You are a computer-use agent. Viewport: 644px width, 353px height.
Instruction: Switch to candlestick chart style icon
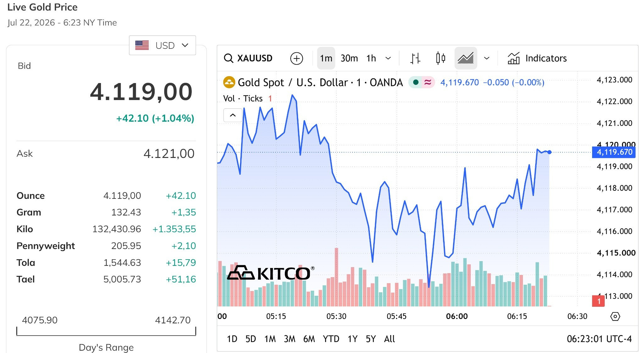[441, 58]
